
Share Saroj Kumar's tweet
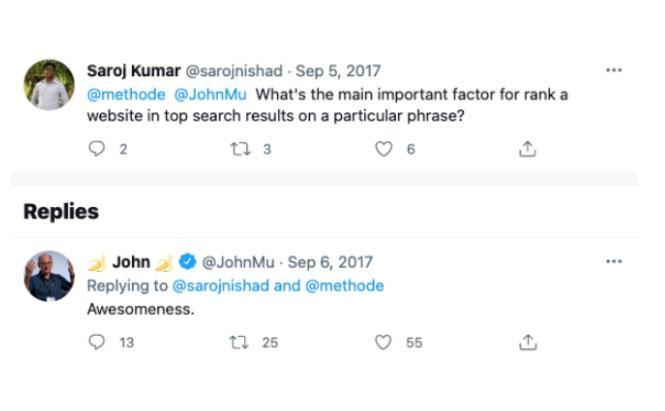coord(528,149)
